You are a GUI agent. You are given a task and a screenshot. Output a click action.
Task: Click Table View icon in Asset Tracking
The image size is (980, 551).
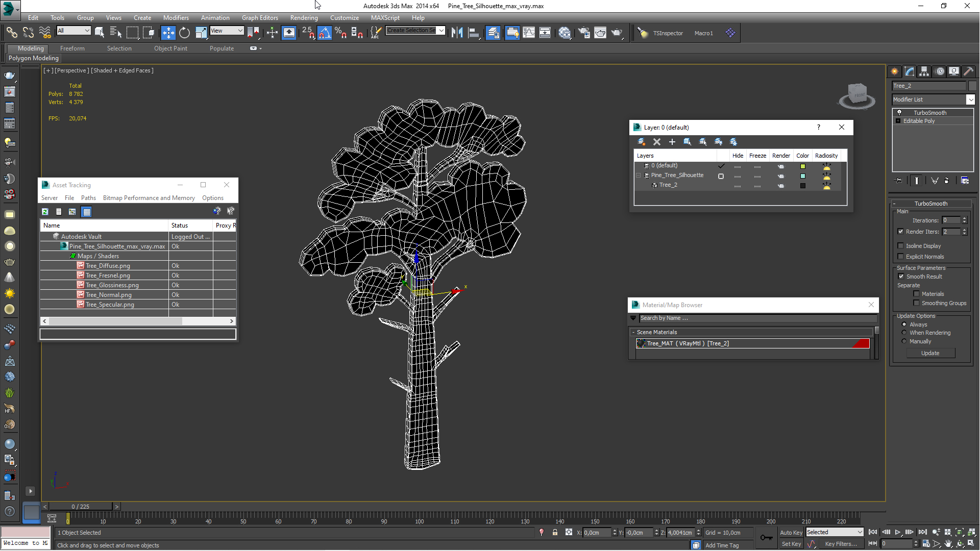pyautogui.click(x=87, y=212)
